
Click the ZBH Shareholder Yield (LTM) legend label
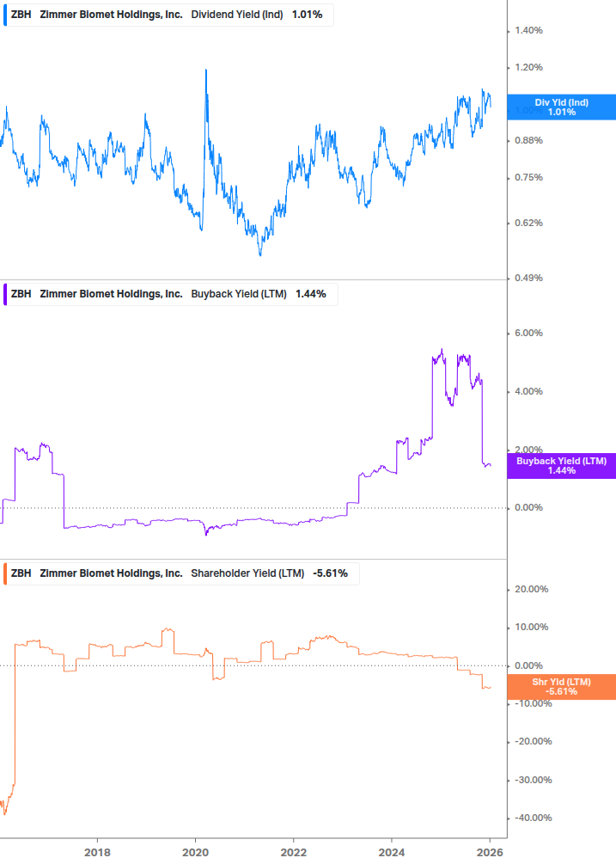coord(181,573)
